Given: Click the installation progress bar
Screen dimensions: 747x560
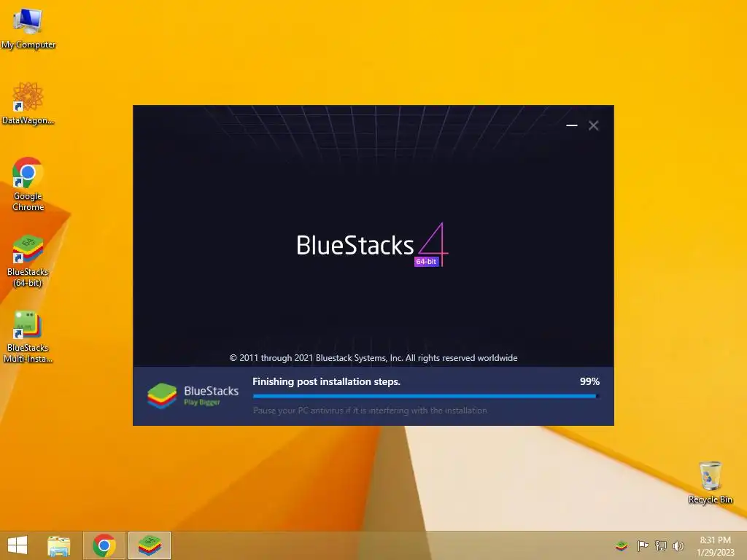Looking at the screenshot, I should click(x=426, y=396).
